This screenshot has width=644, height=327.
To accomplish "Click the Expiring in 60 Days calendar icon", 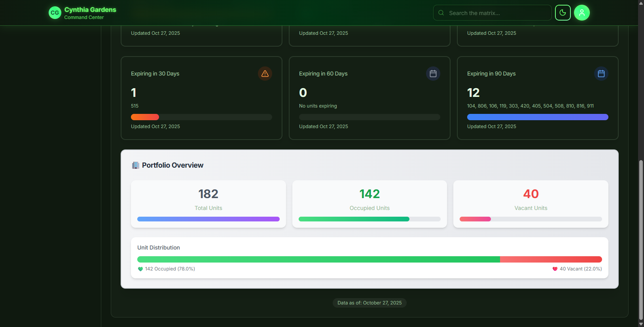I will click(x=433, y=74).
